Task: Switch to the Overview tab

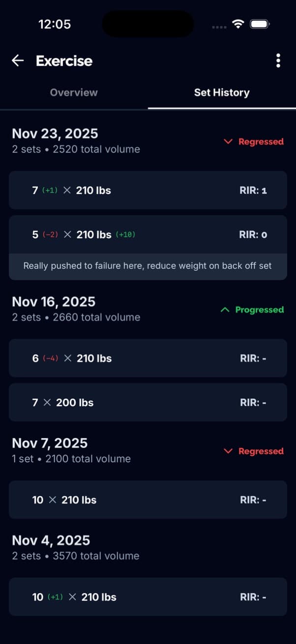Action: 74,92
